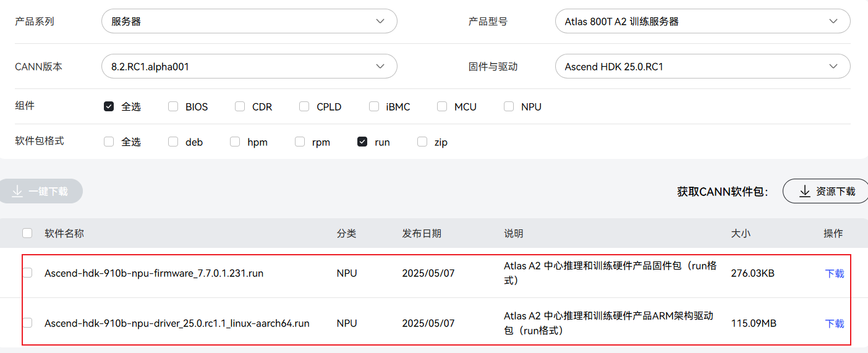Click the firmware row's 2025/05/07 date
Image resolution: width=868 pixels, height=353 pixels.
pyautogui.click(x=428, y=273)
